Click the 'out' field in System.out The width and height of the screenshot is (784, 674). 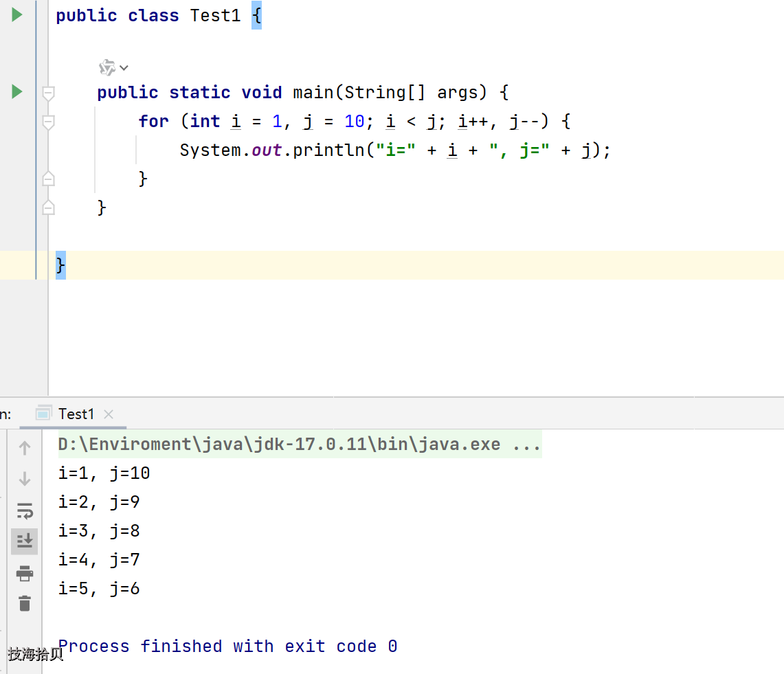[267, 150]
